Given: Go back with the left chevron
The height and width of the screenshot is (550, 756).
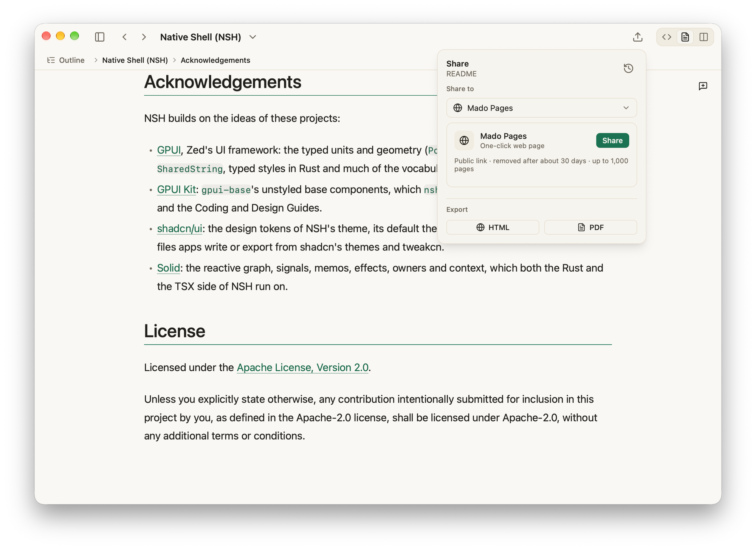Looking at the screenshot, I should pos(124,37).
